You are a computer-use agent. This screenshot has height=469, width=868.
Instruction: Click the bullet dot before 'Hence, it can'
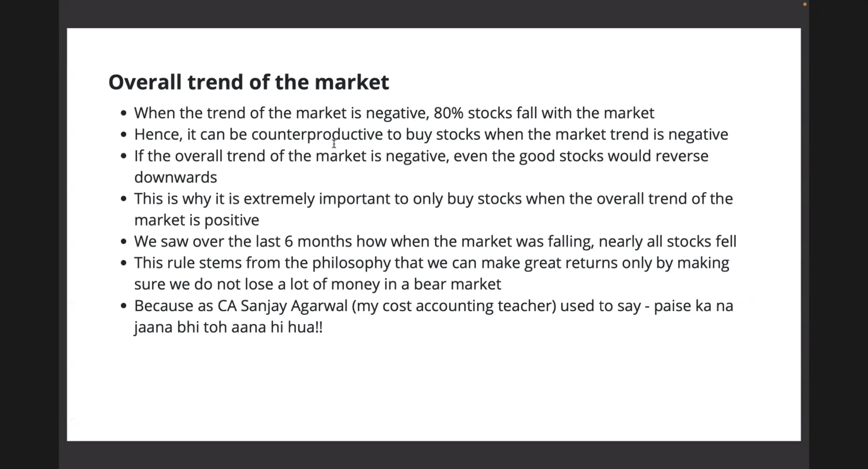click(124, 134)
